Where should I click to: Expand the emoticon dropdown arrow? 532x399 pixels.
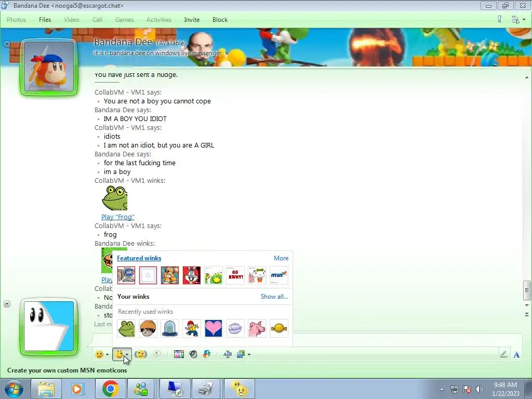107,354
